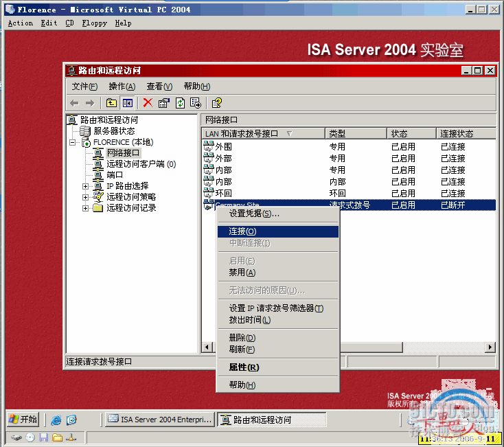
Task: Expand the 远程访问记录 node
Action: [x=86, y=208]
